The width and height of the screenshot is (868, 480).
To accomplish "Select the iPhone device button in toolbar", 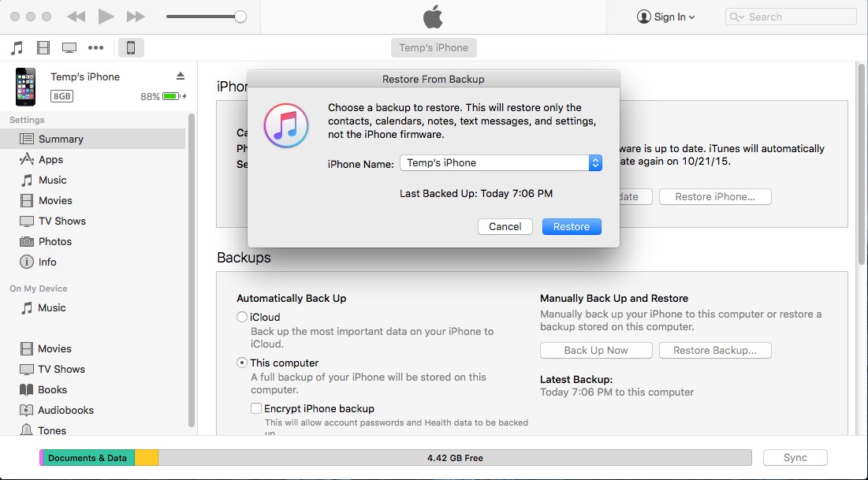I will point(131,47).
